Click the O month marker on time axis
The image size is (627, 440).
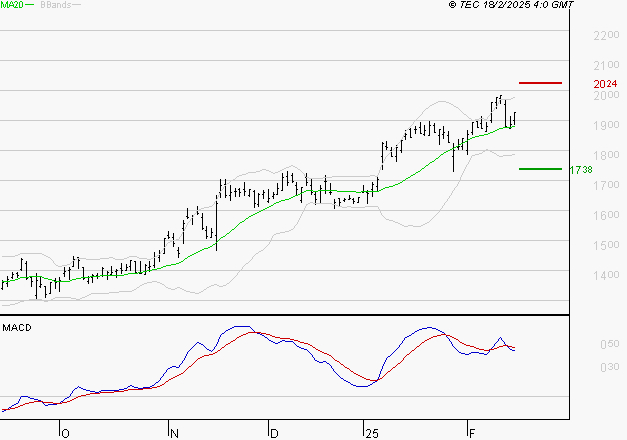(x=66, y=433)
